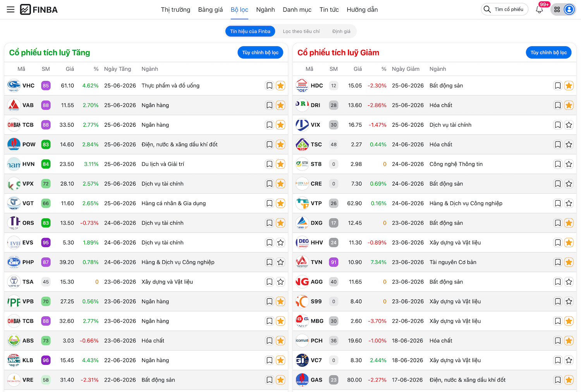The width and height of the screenshot is (581, 392).
Task: Click Tùy chỉnh bộ lọc for Tăng list
Action: tap(260, 53)
